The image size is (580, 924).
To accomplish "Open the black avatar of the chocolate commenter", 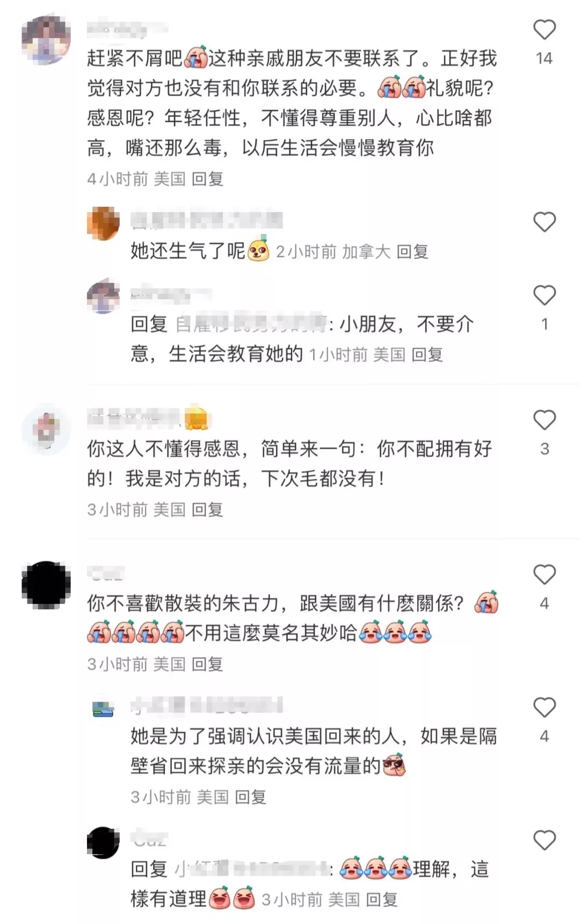I will (46, 585).
